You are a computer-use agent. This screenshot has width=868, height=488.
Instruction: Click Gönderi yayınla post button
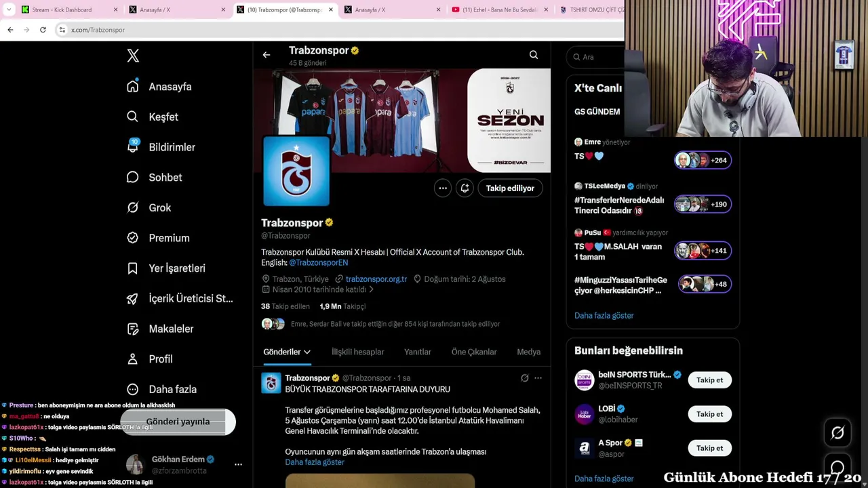pyautogui.click(x=178, y=422)
